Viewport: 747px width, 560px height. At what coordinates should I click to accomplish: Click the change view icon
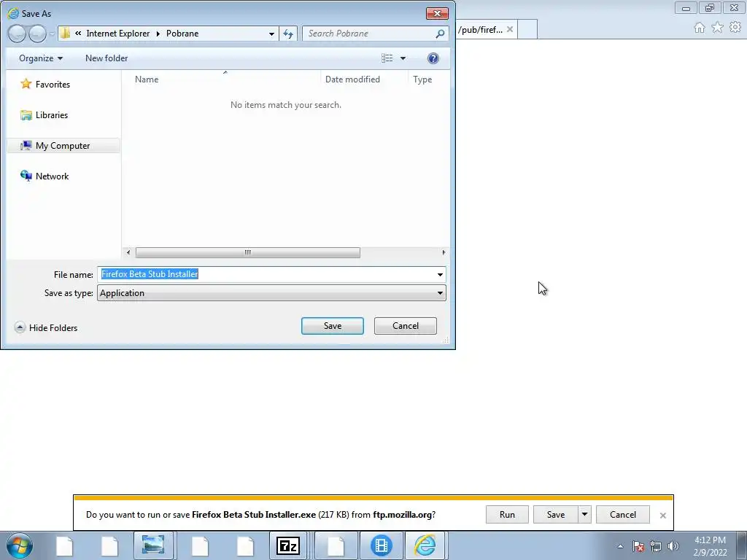pos(387,58)
